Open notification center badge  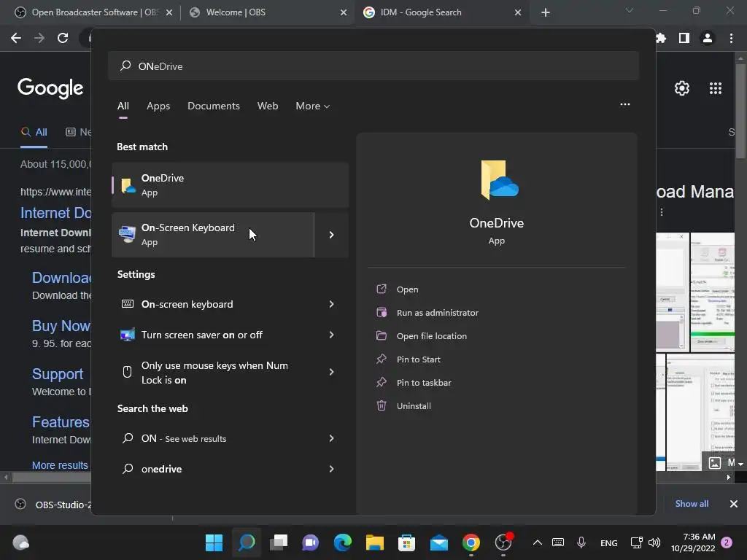point(727,542)
